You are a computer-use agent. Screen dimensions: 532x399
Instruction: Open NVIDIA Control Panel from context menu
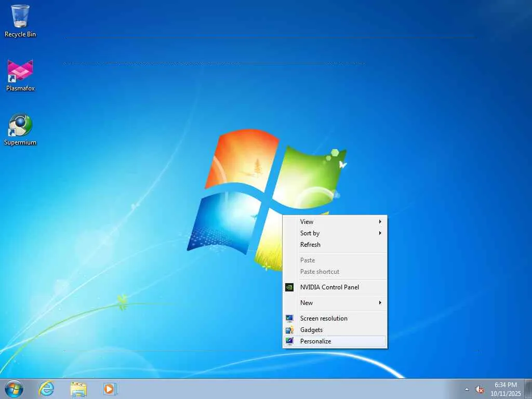tap(335, 287)
